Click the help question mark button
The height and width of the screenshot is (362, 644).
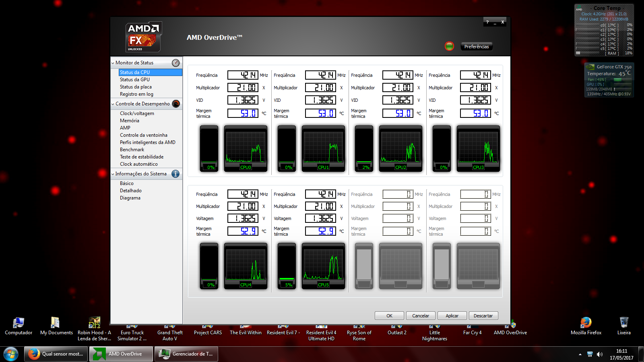point(487,22)
